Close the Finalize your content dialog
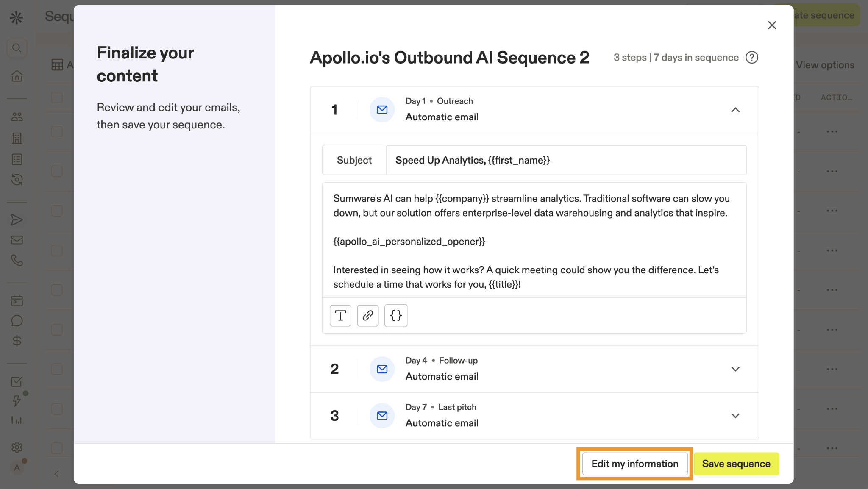This screenshot has height=489, width=868. tap(772, 25)
